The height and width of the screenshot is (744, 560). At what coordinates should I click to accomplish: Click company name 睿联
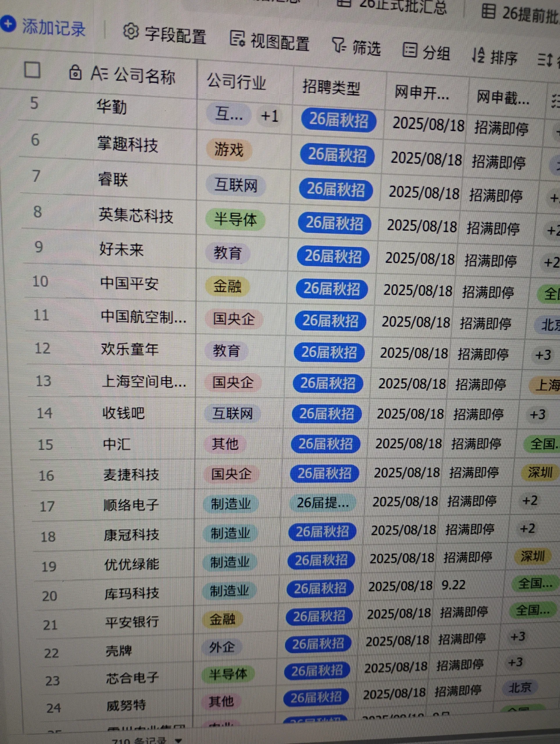pos(113,180)
